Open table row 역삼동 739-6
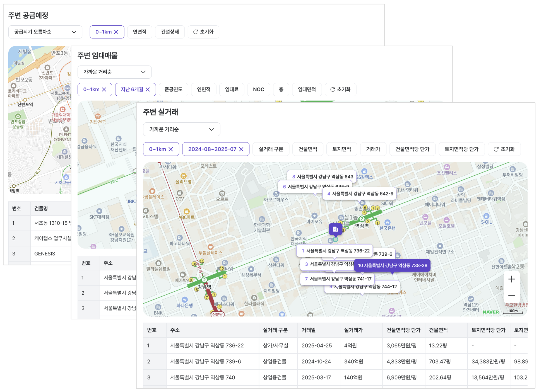The width and height of the screenshot is (539, 392). tap(205, 361)
